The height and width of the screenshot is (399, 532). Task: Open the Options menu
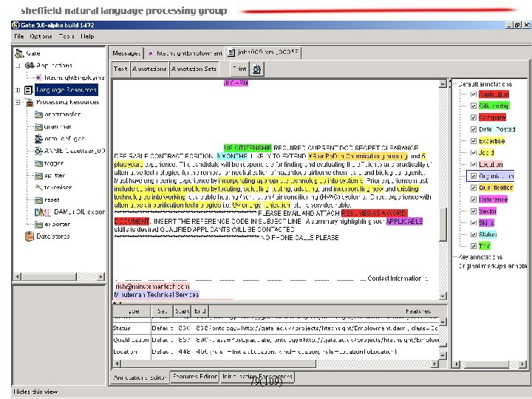pyautogui.click(x=41, y=36)
